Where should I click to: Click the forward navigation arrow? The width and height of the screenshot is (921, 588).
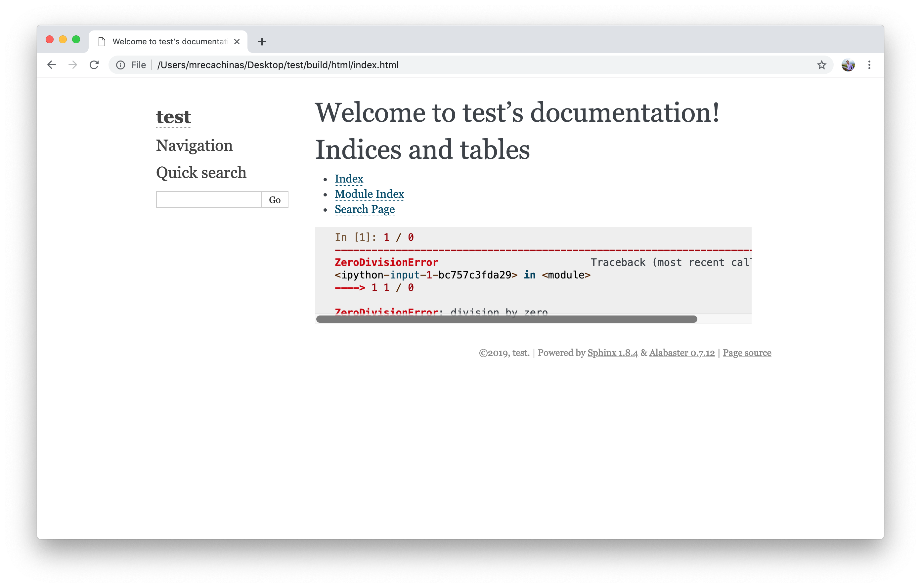pyautogui.click(x=73, y=64)
